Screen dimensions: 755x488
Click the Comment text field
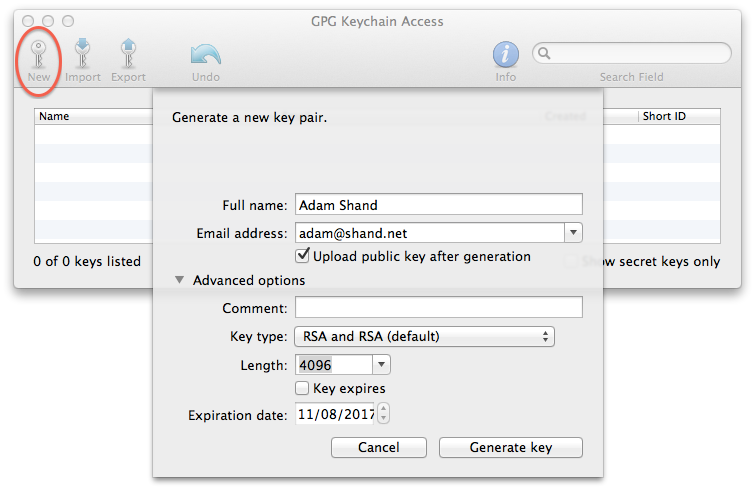coord(439,307)
